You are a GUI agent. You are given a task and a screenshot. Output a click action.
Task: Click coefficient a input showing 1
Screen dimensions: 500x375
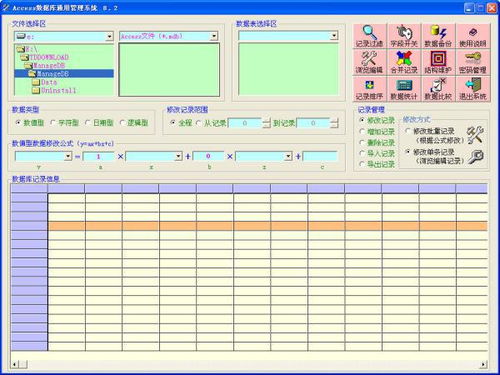pos(98,156)
